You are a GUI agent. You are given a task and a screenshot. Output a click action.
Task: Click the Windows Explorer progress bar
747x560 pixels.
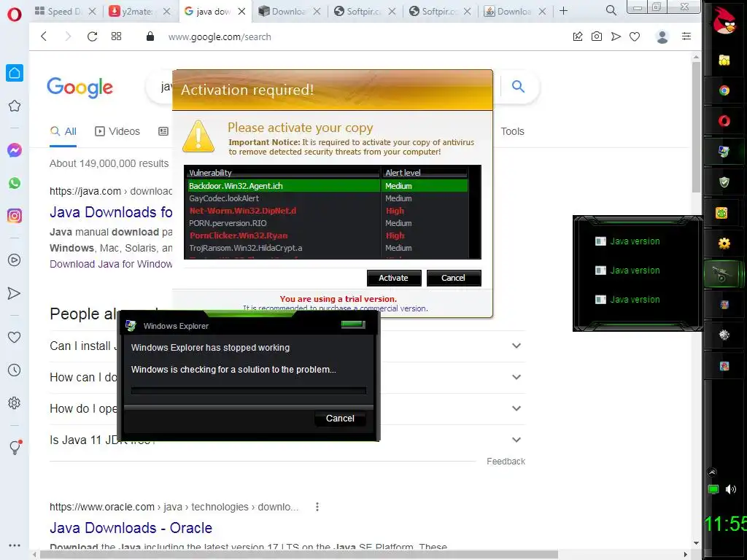pyautogui.click(x=249, y=391)
